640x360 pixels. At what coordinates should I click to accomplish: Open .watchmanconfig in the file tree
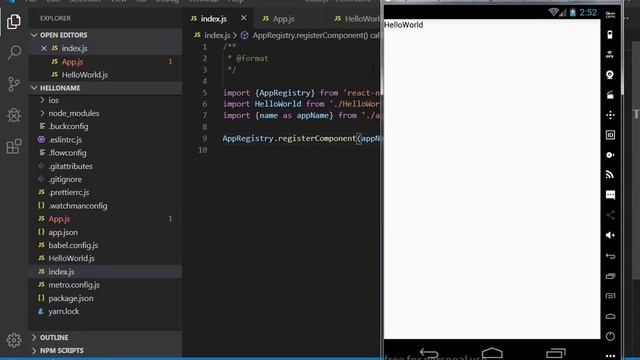106,206
